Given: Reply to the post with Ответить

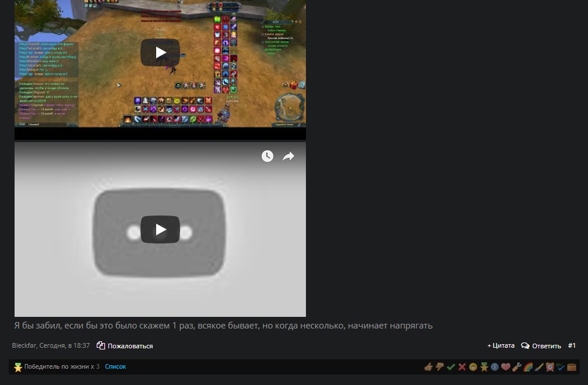Looking at the screenshot, I should [x=541, y=345].
